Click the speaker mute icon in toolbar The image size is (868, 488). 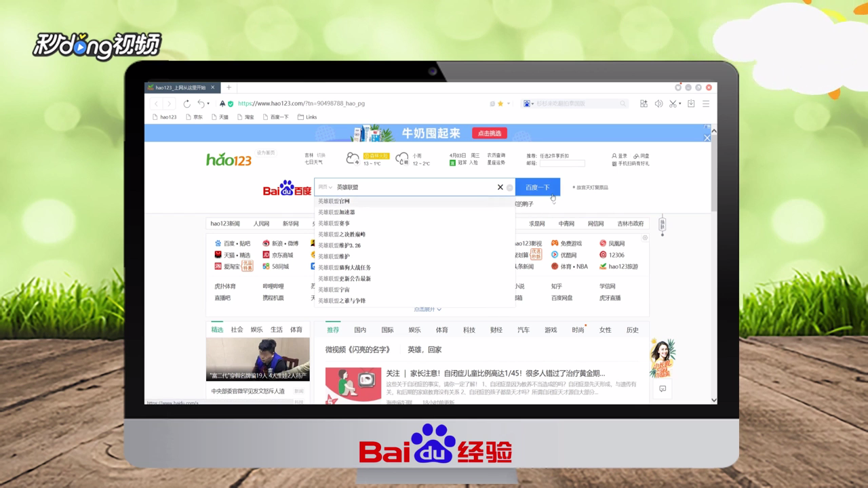[658, 104]
